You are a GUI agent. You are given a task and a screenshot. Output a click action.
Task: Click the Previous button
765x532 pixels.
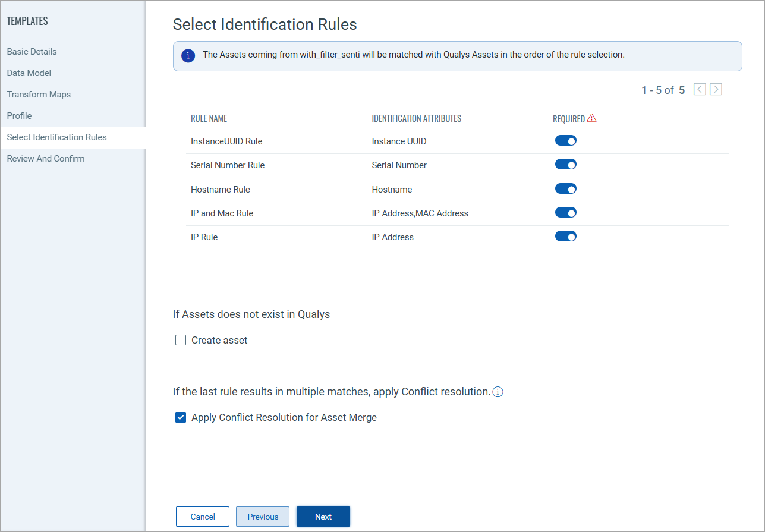coord(262,516)
